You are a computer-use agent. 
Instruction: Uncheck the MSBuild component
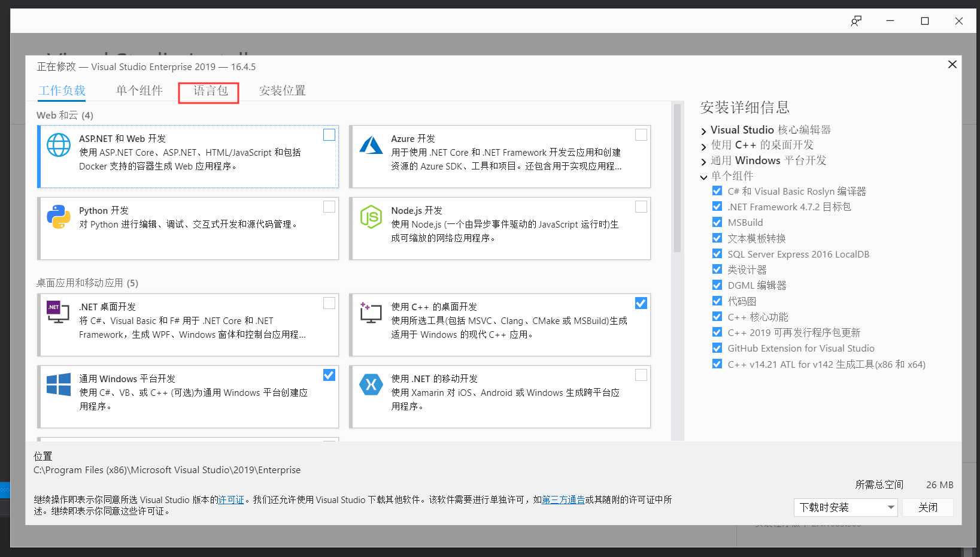pos(717,222)
